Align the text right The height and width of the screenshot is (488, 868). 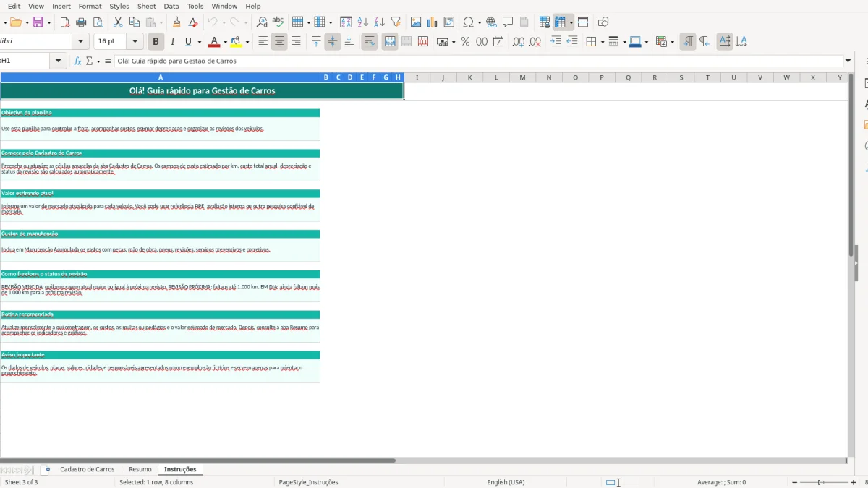pos(296,42)
